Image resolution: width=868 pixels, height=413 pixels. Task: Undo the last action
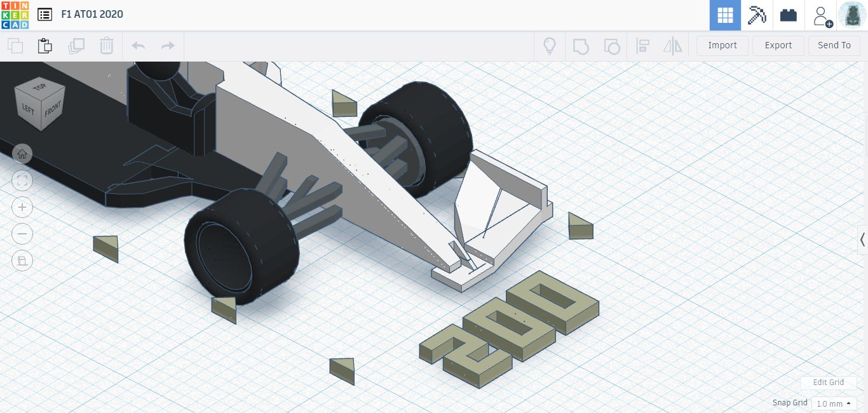pyautogui.click(x=138, y=46)
